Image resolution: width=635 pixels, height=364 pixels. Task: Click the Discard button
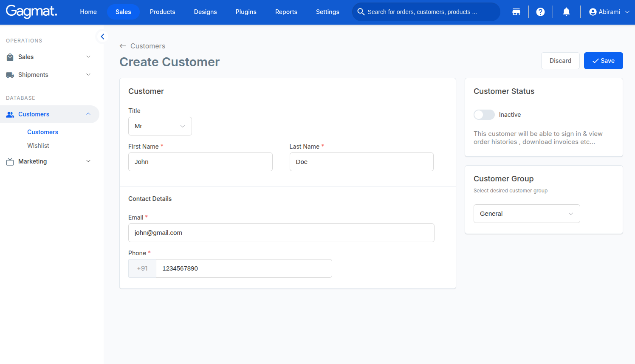tap(560, 61)
